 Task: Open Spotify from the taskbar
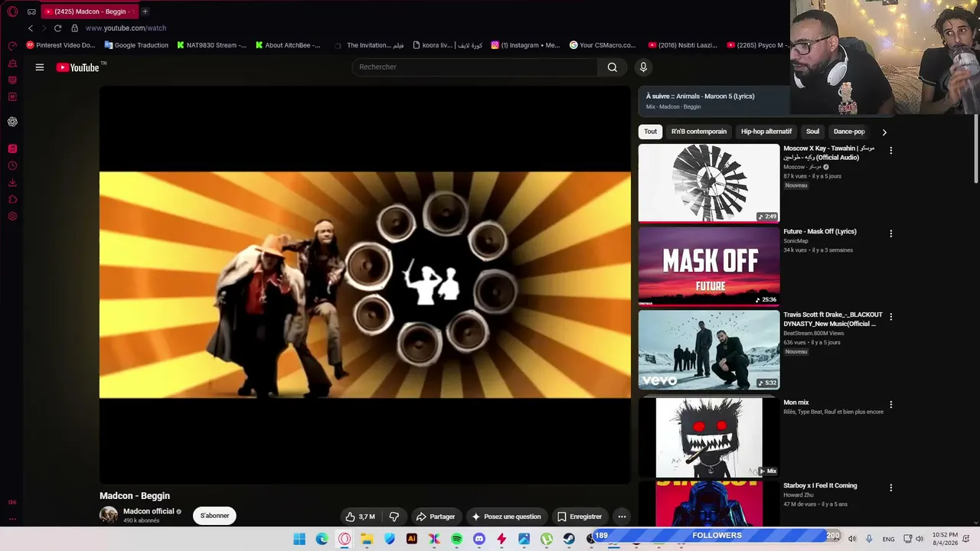coord(456,540)
